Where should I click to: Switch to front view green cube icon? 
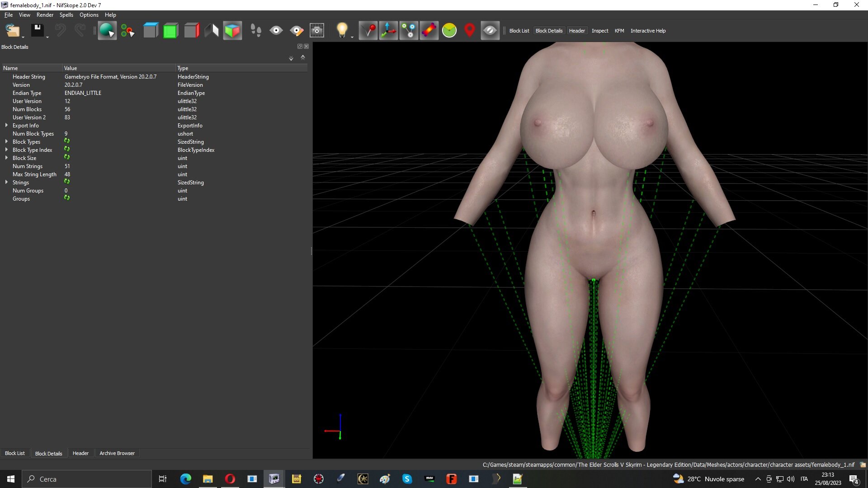tap(170, 31)
